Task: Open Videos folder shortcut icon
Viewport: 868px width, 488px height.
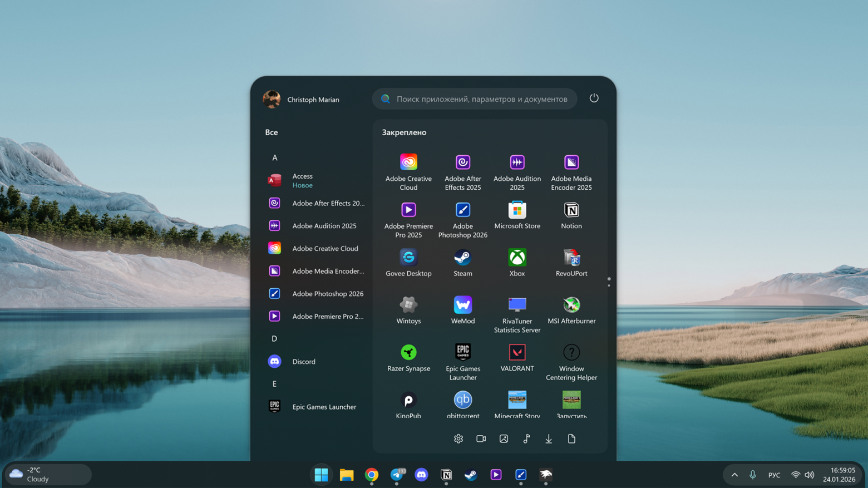Action: [481, 438]
